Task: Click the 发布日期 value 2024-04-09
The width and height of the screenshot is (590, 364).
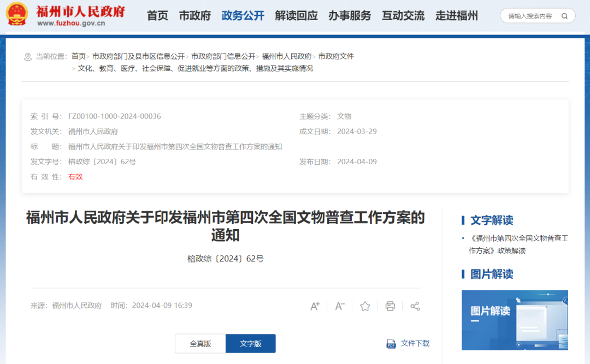Action: [357, 162]
